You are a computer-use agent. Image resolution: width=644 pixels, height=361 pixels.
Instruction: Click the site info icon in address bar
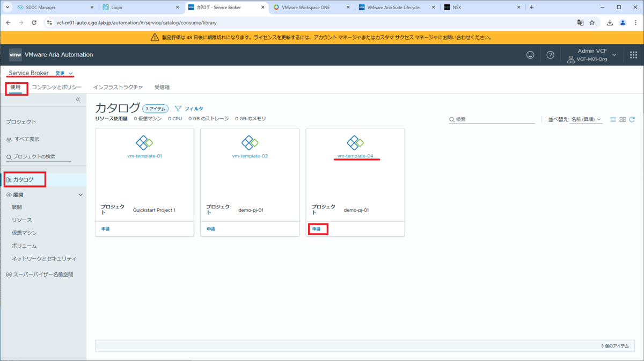click(x=49, y=23)
